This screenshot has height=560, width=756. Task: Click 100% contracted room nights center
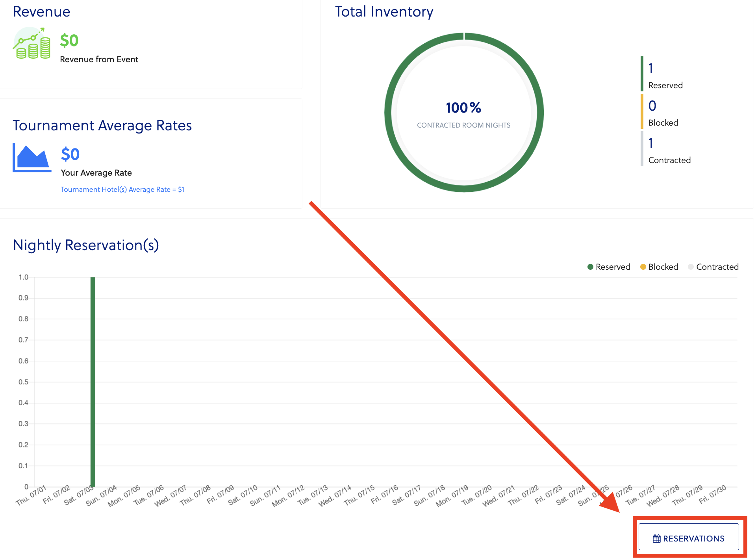[x=463, y=108]
